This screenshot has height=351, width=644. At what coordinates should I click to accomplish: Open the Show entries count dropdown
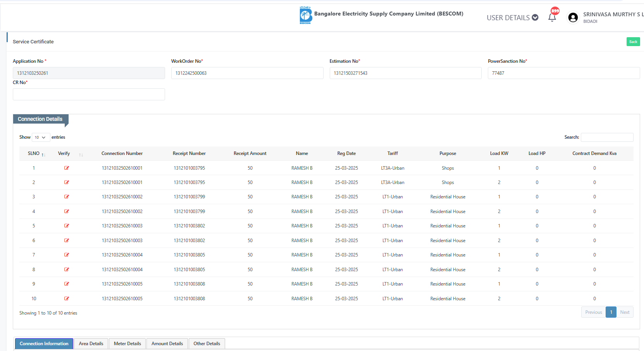click(40, 138)
